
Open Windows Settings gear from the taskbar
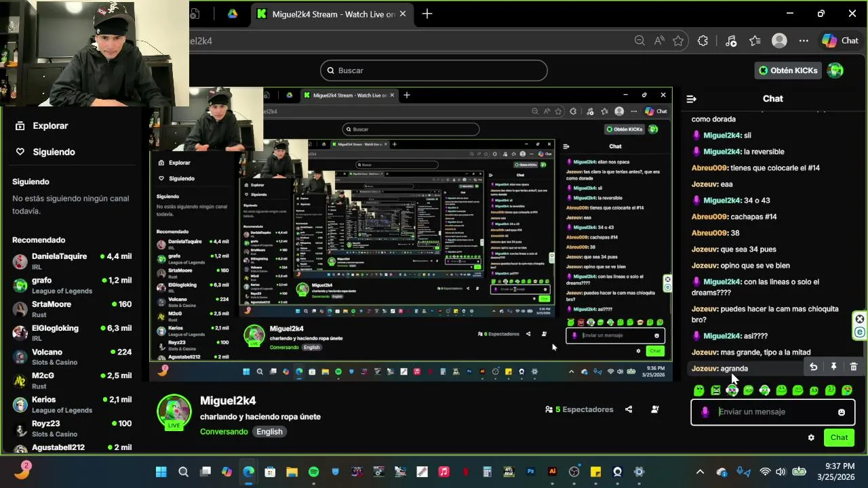pyautogui.click(x=639, y=472)
